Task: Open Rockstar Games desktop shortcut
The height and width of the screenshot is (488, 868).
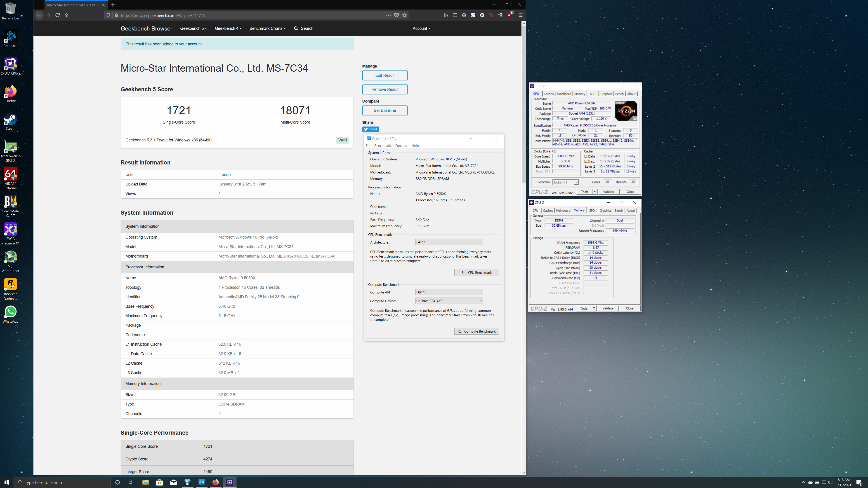Action: [x=10, y=289]
